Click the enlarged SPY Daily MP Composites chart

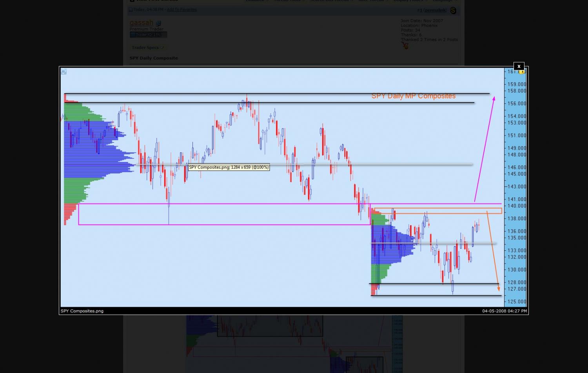[294, 187]
